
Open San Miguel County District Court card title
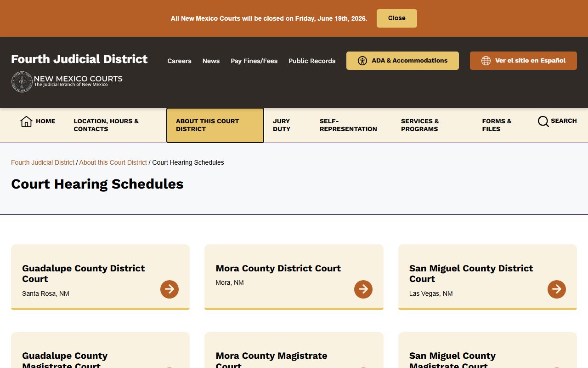click(471, 273)
